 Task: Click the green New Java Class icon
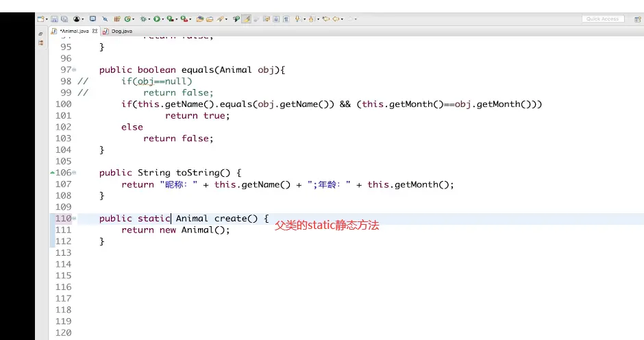coord(127,19)
